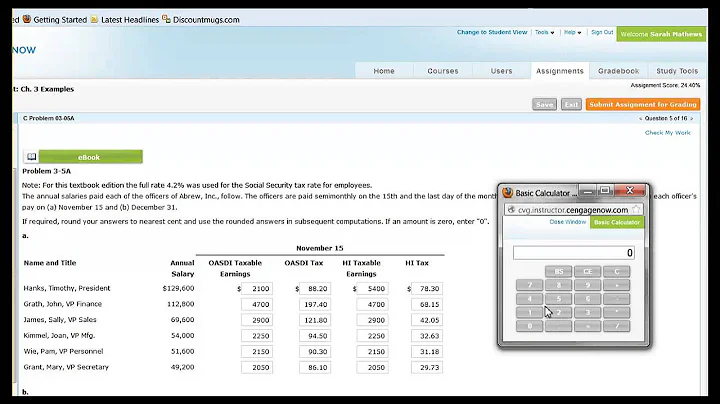Screen dimensions: 720x404
Task: Select James OASDI Taxable Earnings field 2900
Action: 257,320
